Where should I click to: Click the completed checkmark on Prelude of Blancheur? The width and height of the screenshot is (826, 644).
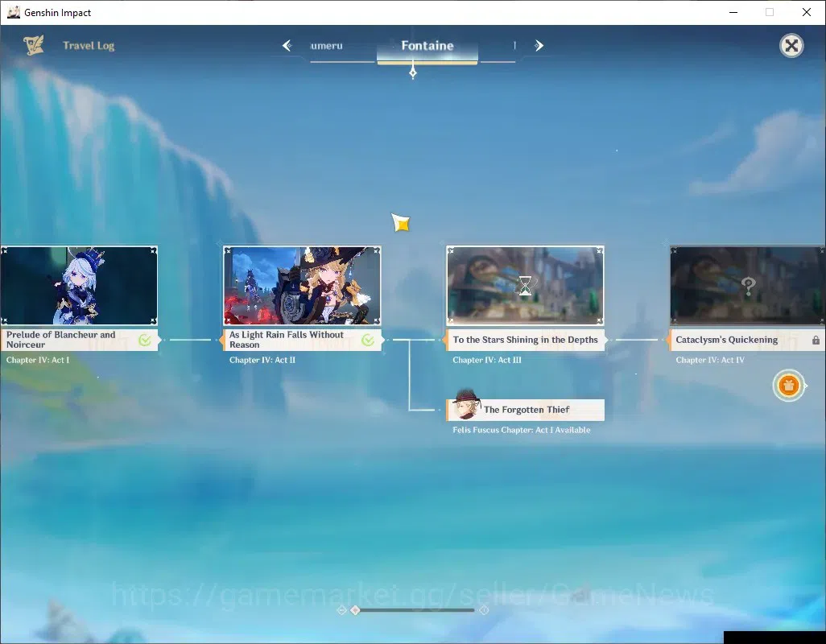144,341
